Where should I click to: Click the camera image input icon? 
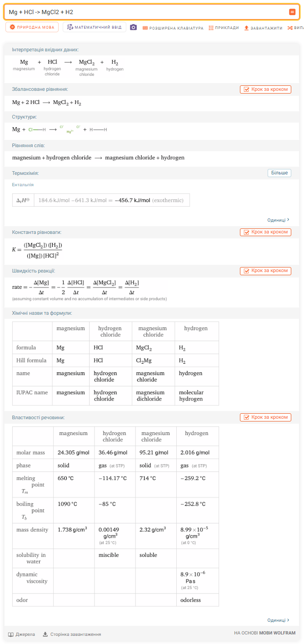133,28
